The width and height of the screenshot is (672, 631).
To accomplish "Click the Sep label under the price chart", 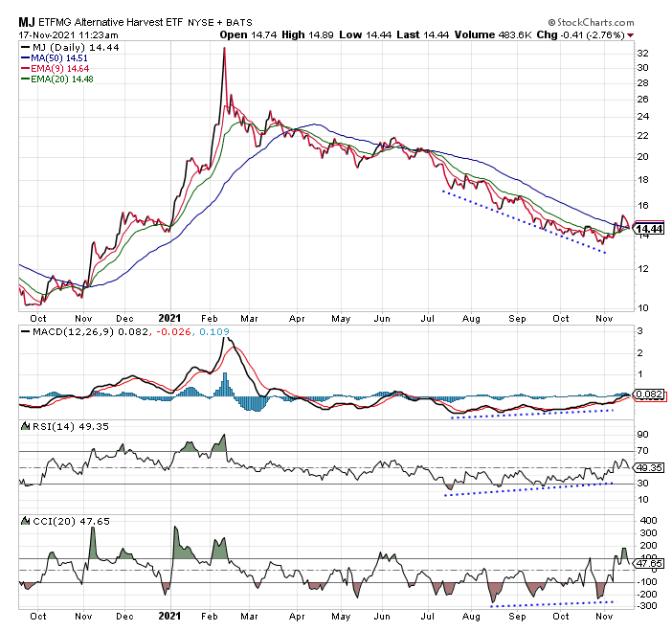I will (517, 319).
